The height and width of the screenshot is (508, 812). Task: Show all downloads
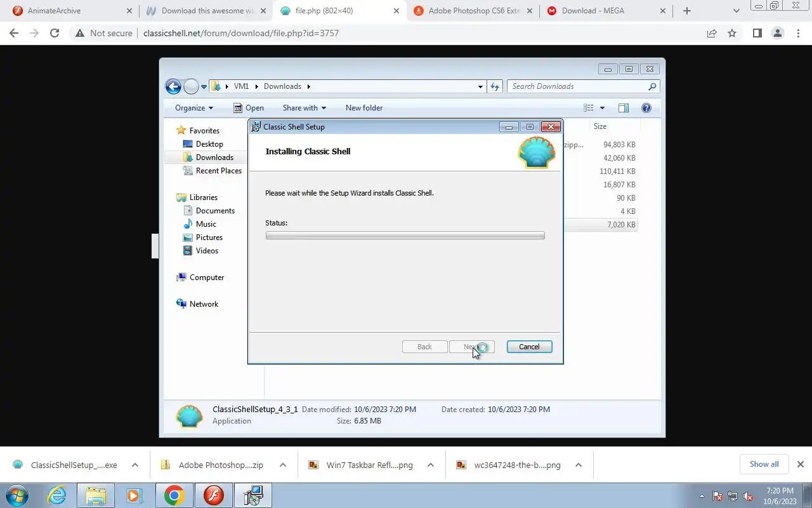coord(764,464)
